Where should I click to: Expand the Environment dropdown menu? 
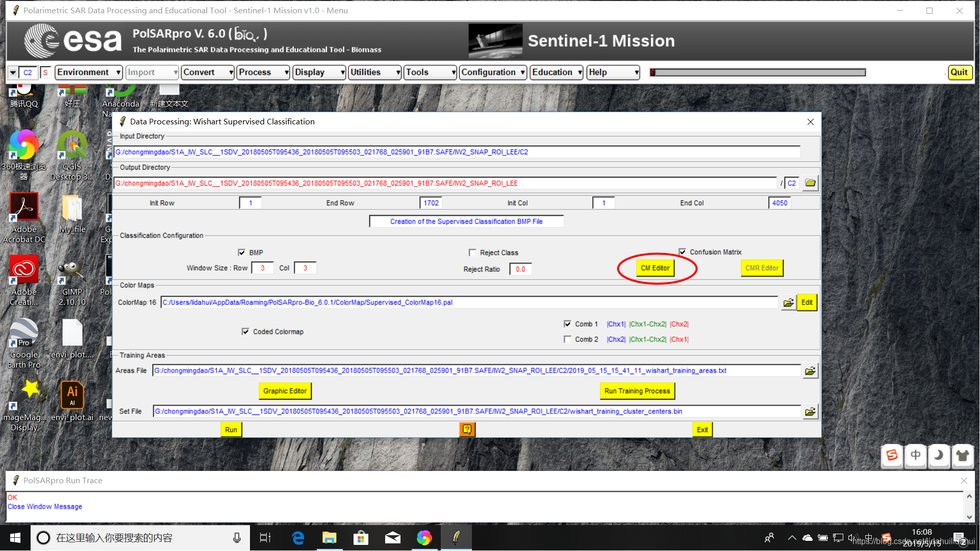[88, 72]
